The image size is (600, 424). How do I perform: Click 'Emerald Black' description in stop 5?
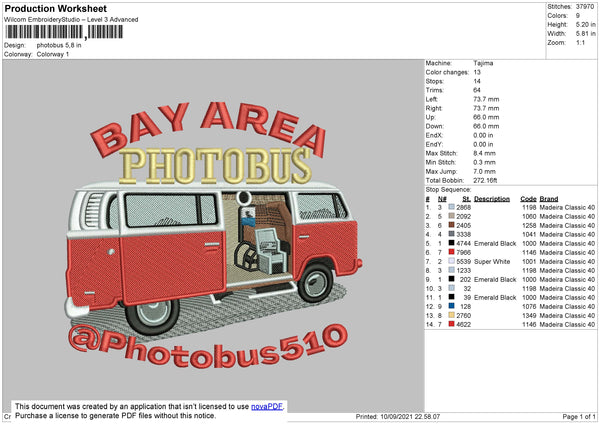click(x=495, y=243)
